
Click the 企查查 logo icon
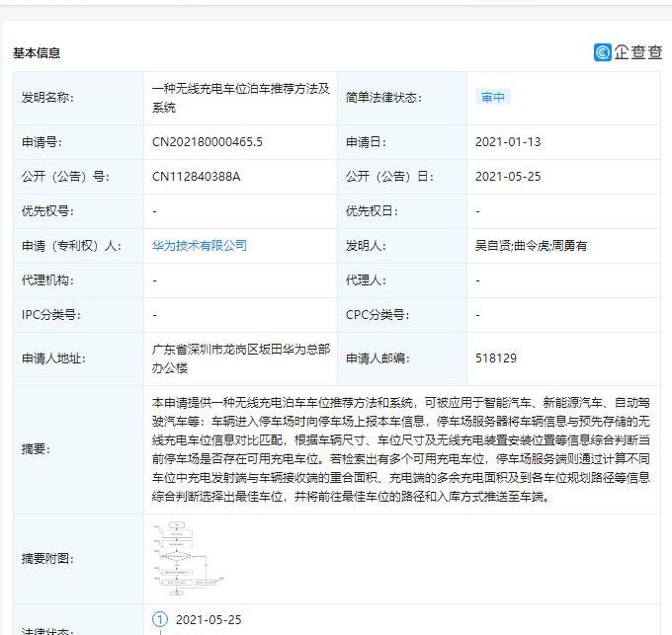point(602,52)
